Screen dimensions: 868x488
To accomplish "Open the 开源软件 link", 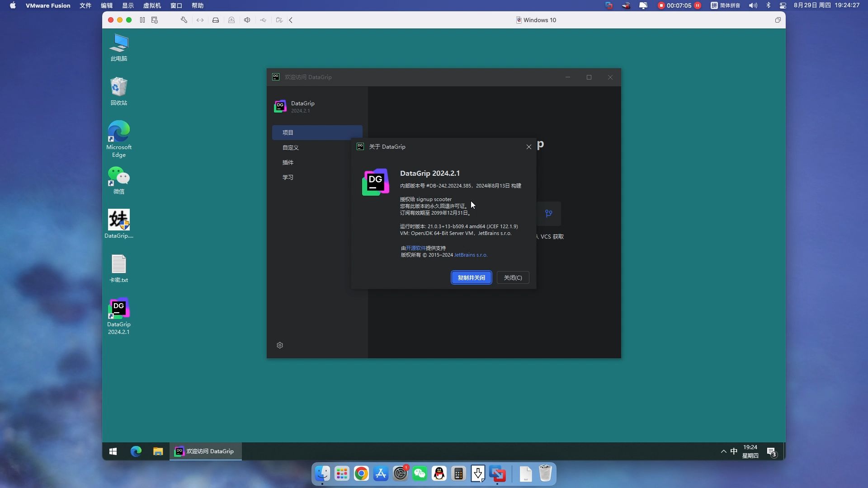I will [415, 248].
